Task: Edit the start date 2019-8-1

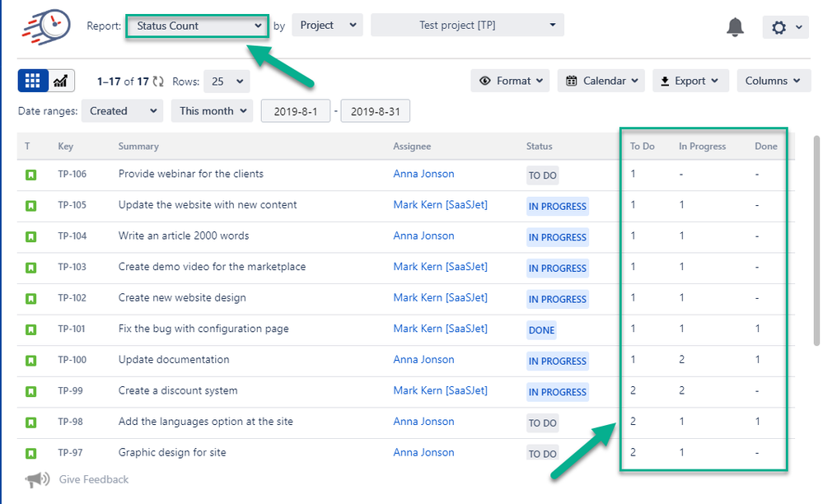Action: point(296,111)
